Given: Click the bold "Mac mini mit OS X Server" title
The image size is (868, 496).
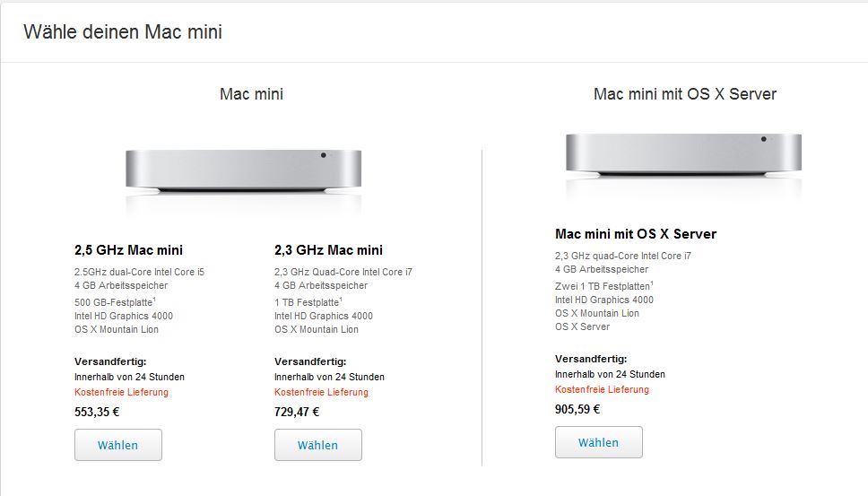Looking at the screenshot, I should 636,234.
